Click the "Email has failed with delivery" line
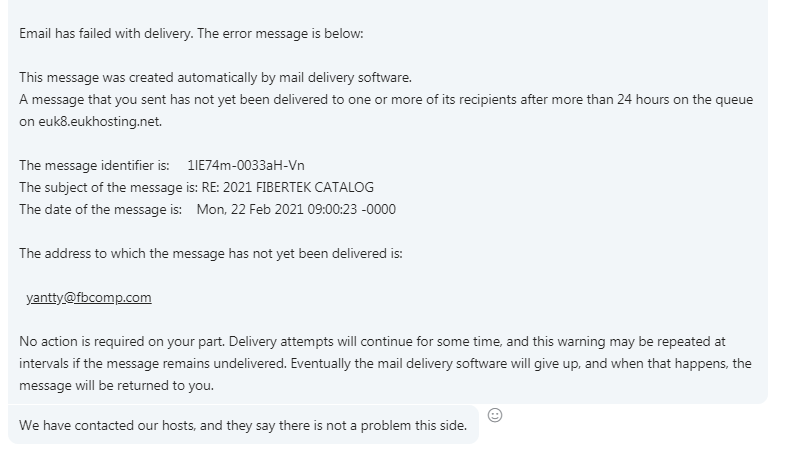This screenshot has width=798, height=455. 191,33
